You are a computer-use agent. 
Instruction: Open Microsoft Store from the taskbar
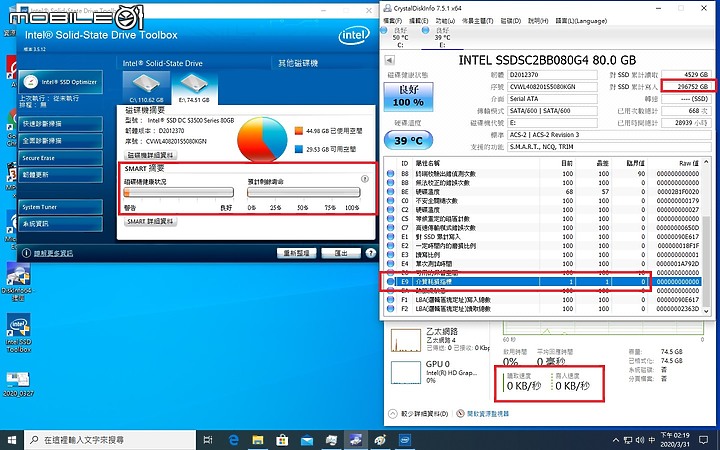[x=282, y=440]
